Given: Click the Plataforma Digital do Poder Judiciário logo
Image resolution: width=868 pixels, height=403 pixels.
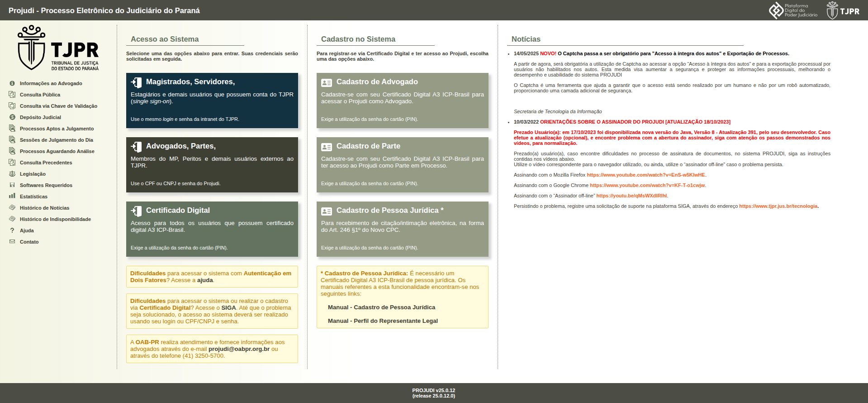Looking at the screenshot, I should pyautogui.click(x=793, y=10).
